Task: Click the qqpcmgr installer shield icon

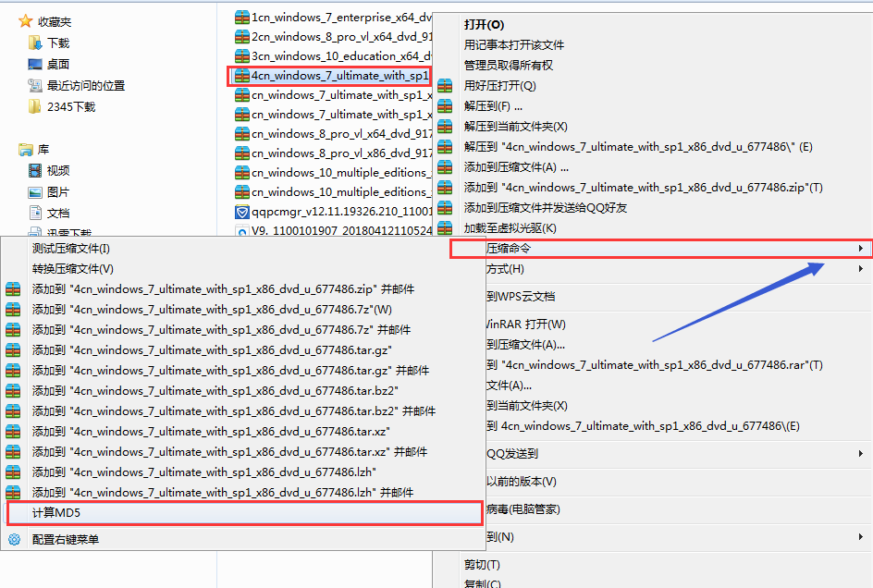Action: tap(242, 212)
